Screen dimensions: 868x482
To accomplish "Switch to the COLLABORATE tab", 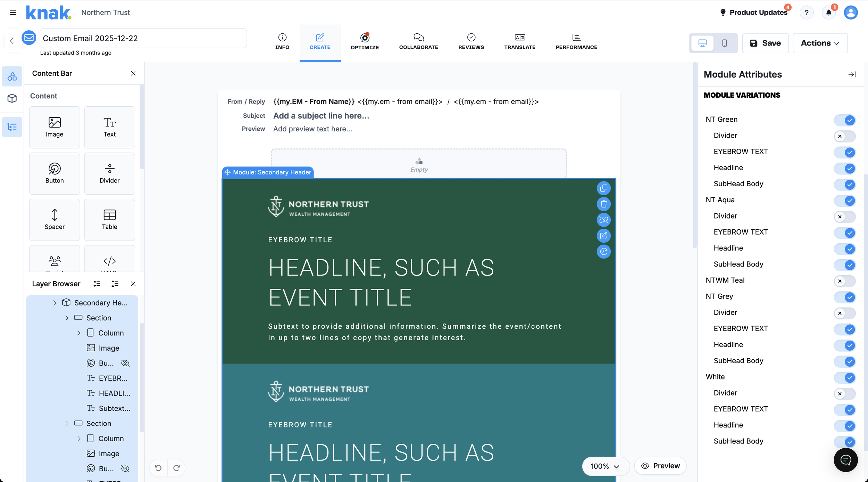I will click(419, 42).
